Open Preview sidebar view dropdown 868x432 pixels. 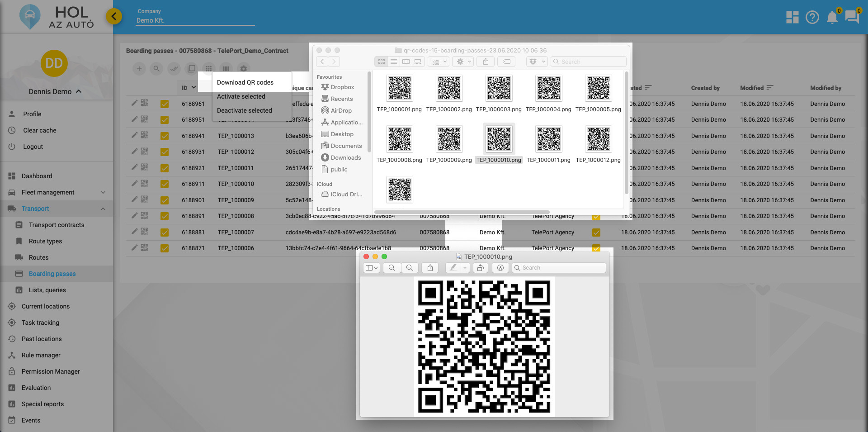(x=371, y=268)
